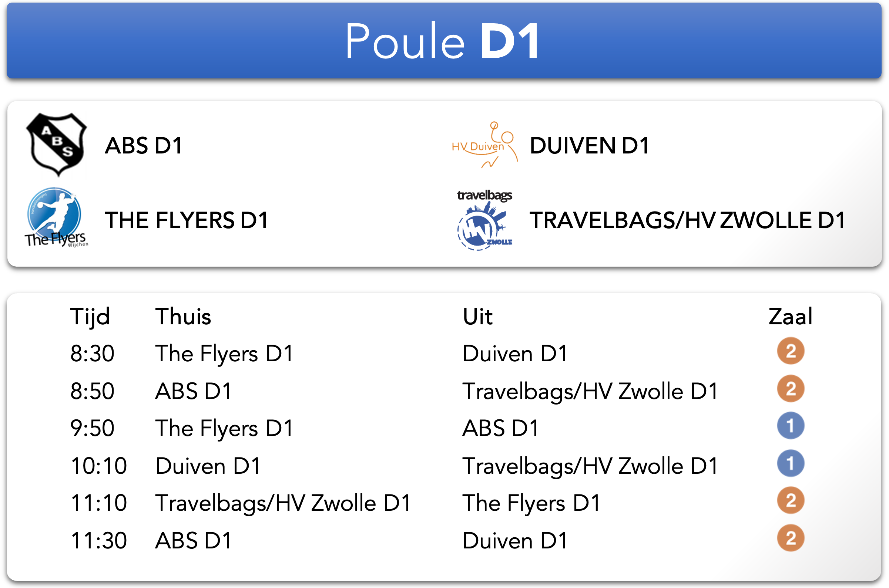Open the ABS D1 team name
Screen dimensions: 889x588
(144, 145)
